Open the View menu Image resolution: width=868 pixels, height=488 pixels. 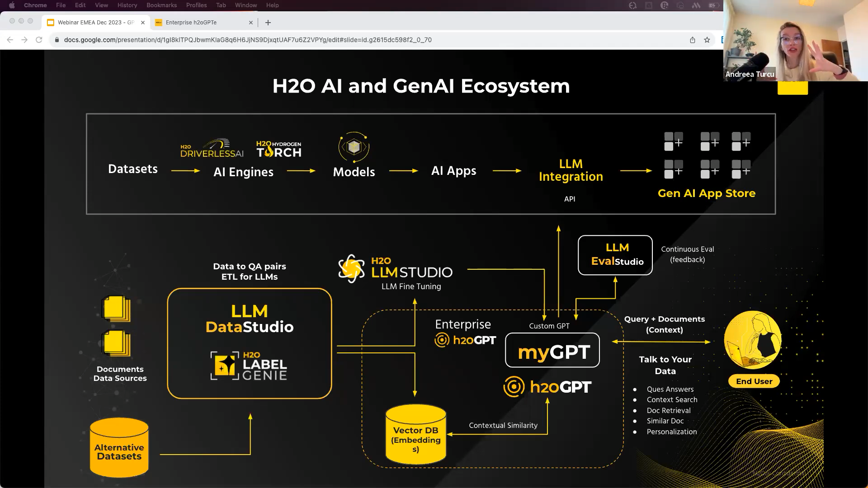pos(102,5)
